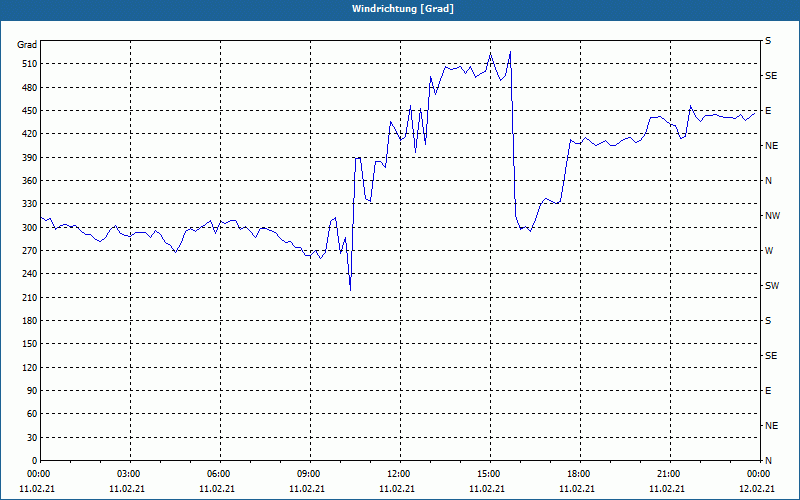Viewport: 800px width, 500px height.
Task: Select the 360 y-axis value
Action: click(30, 181)
